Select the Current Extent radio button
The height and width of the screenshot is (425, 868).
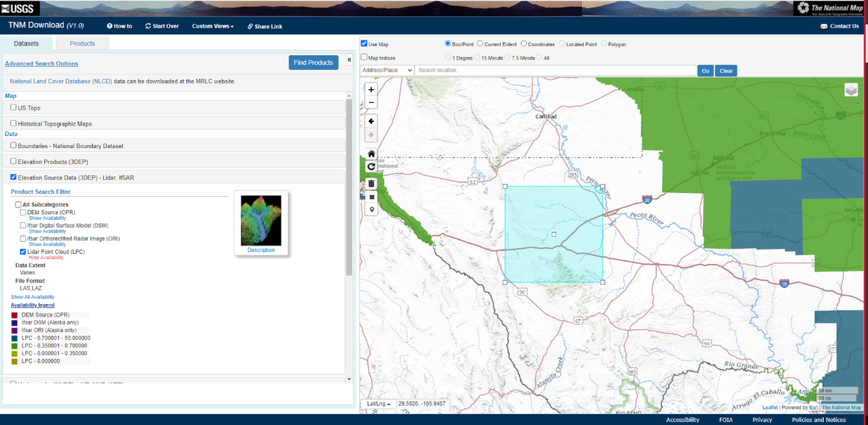pos(480,44)
